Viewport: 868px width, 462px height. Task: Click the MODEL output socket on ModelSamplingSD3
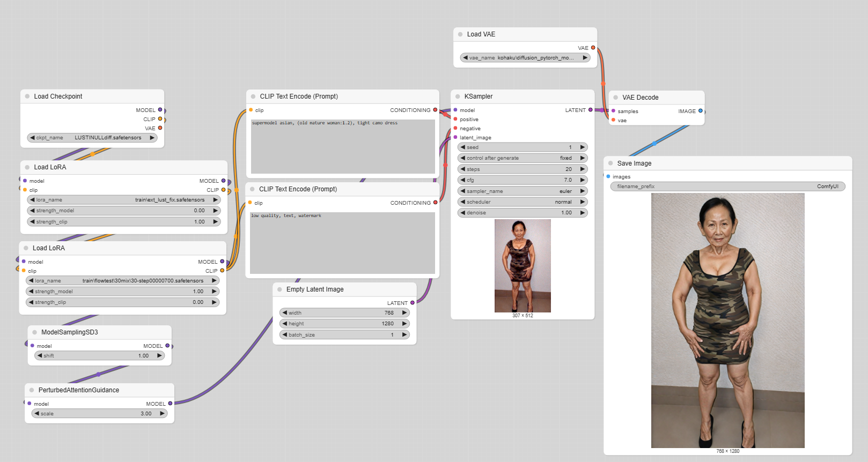(x=167, y=346)
